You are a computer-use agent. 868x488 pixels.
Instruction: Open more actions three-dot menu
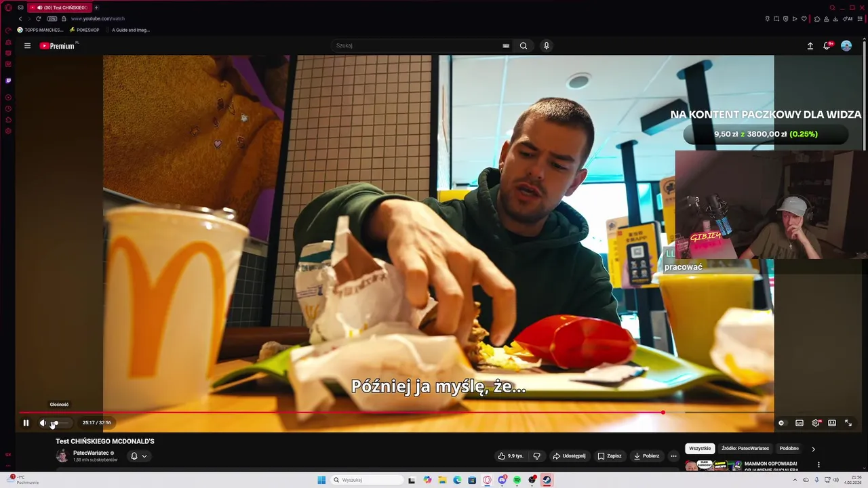(673, 456)
